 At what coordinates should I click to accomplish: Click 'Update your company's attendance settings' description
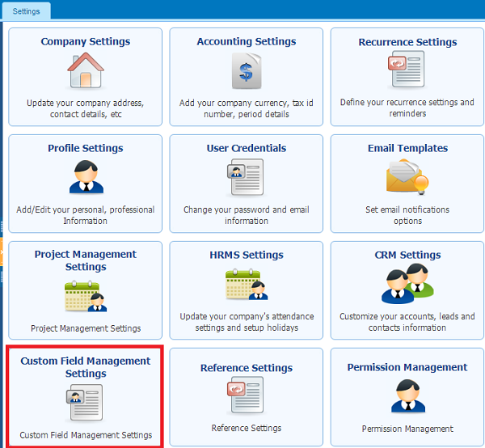[x=247, y=322]
